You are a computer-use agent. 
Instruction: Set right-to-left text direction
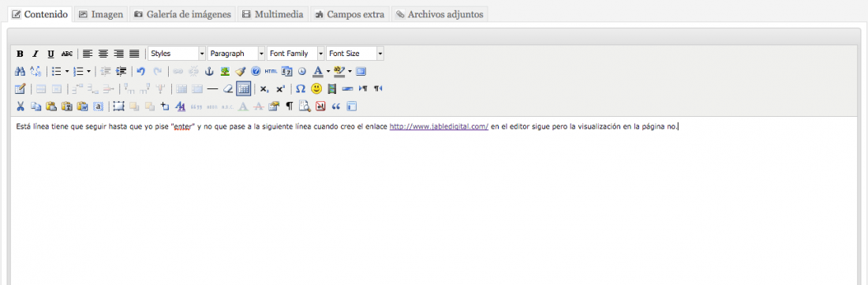(x=378, y=88)
